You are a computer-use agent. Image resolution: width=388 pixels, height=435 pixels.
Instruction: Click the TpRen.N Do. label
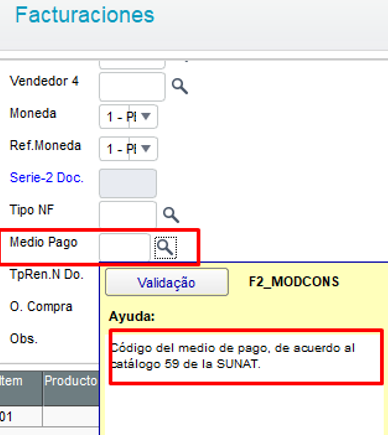point(47,274)
